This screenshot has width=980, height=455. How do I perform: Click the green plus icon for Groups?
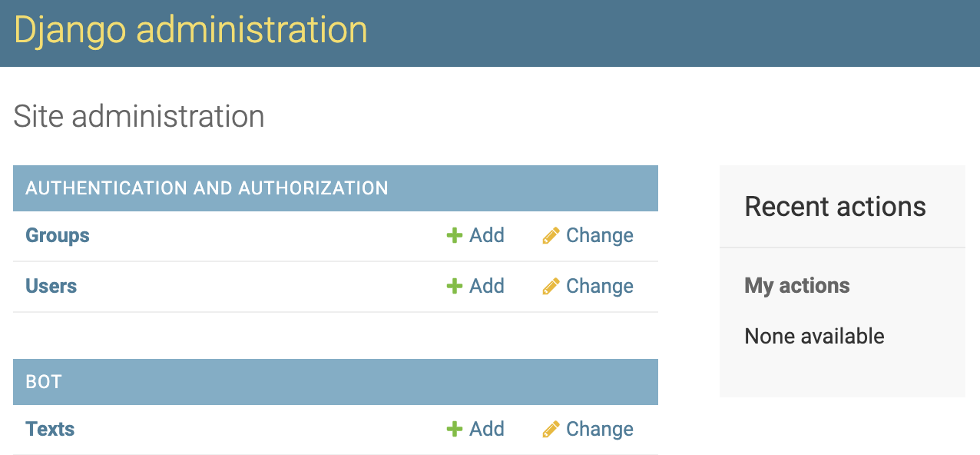click(455, 235)
